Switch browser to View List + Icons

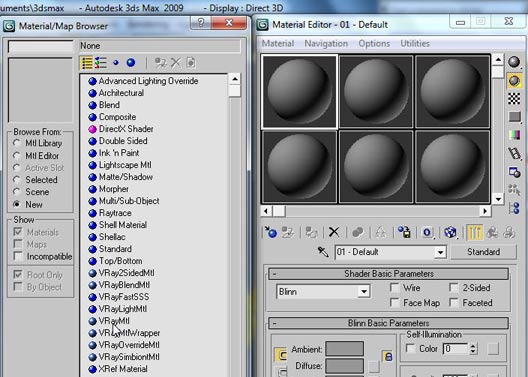tap(101, 63)
